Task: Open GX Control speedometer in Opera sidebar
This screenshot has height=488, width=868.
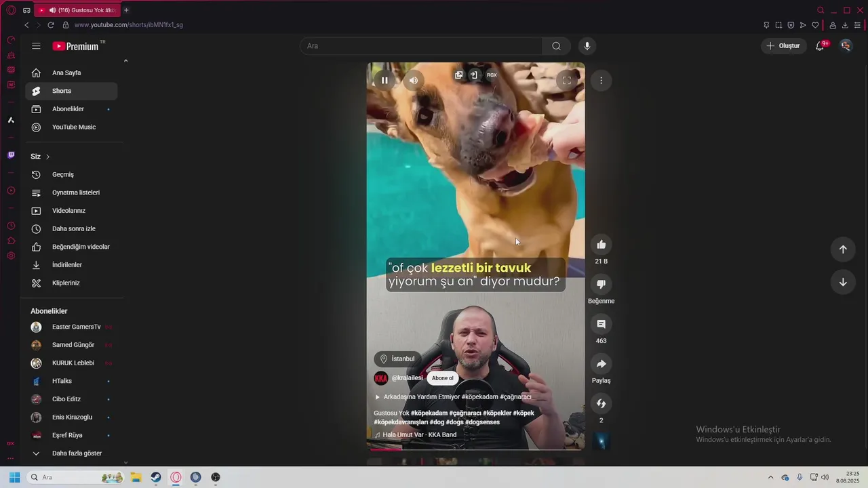Action: point(11,40)
